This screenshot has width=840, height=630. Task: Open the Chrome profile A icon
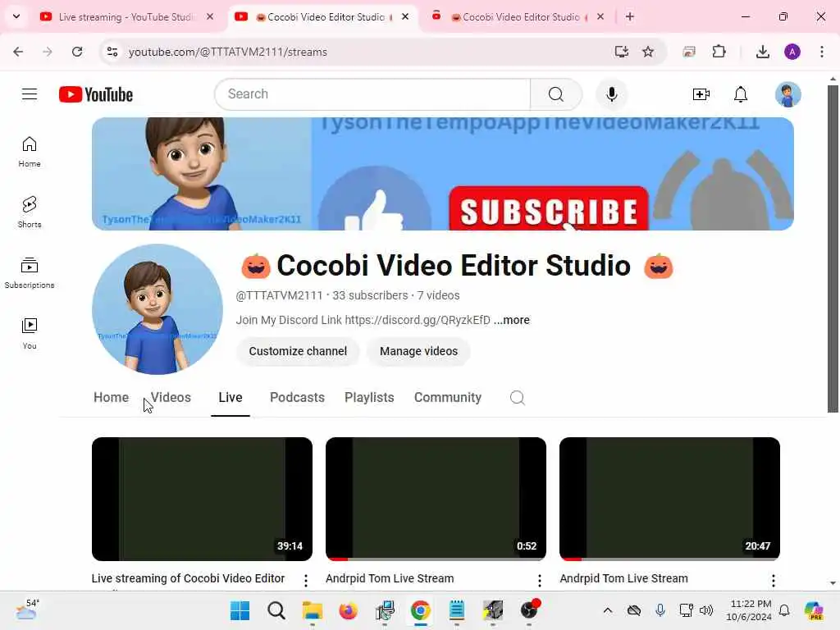coord(792,52)
